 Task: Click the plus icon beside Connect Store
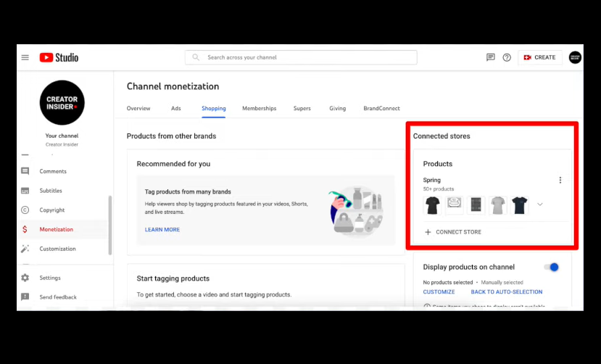[428, 232]
